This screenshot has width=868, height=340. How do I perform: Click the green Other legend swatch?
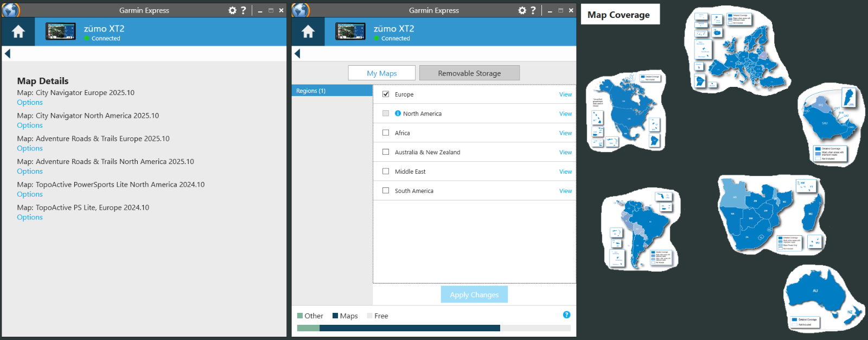[300, 316]
